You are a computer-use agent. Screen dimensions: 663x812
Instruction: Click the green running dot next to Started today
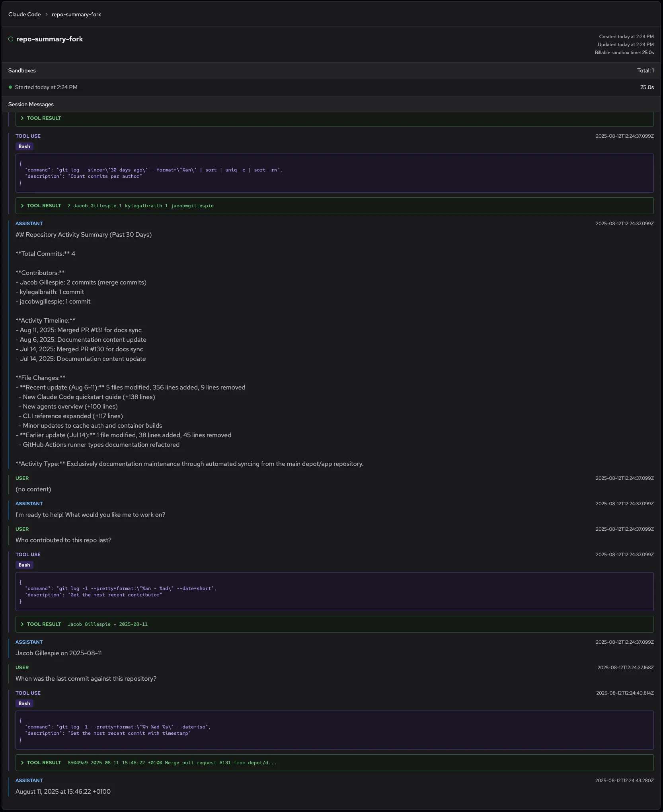(11, 87)
